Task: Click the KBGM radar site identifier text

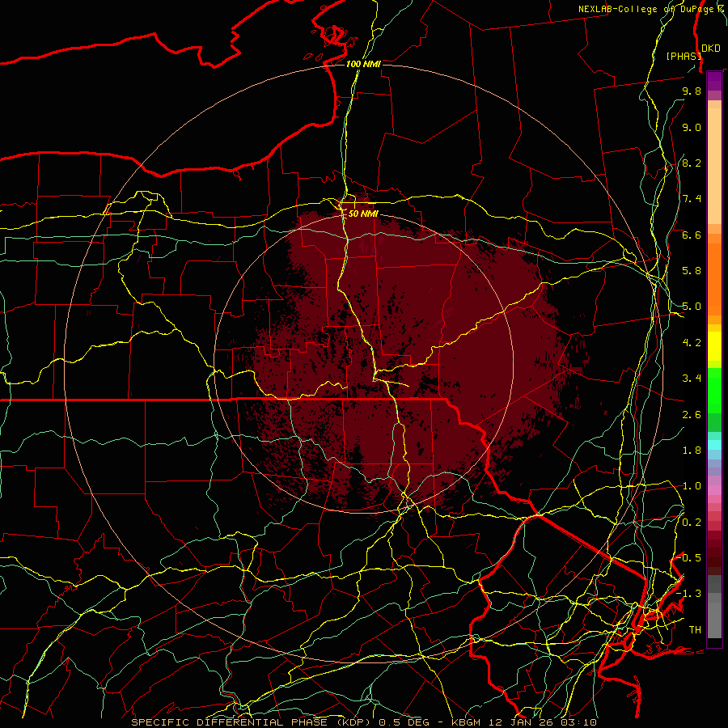Action: click(x=466, y=722)
